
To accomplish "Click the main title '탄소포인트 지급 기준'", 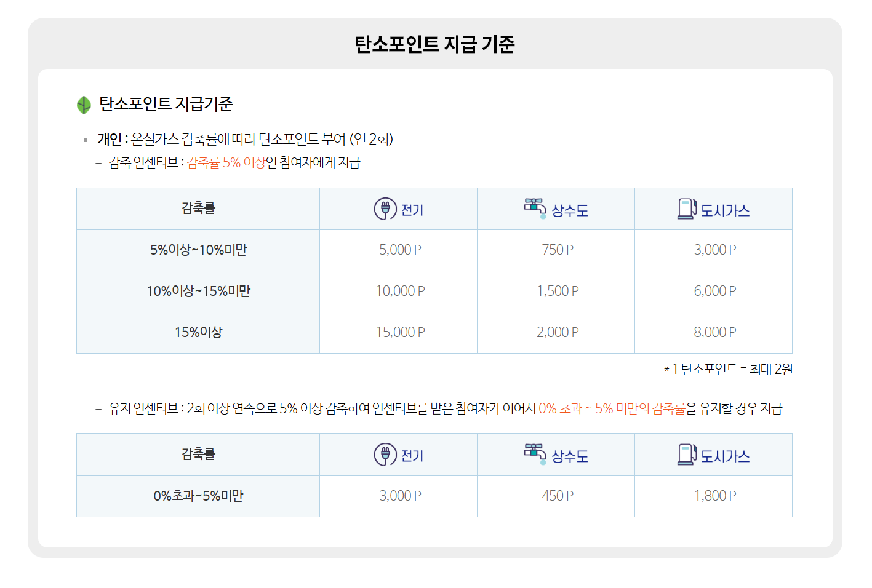I will (434, 44).
